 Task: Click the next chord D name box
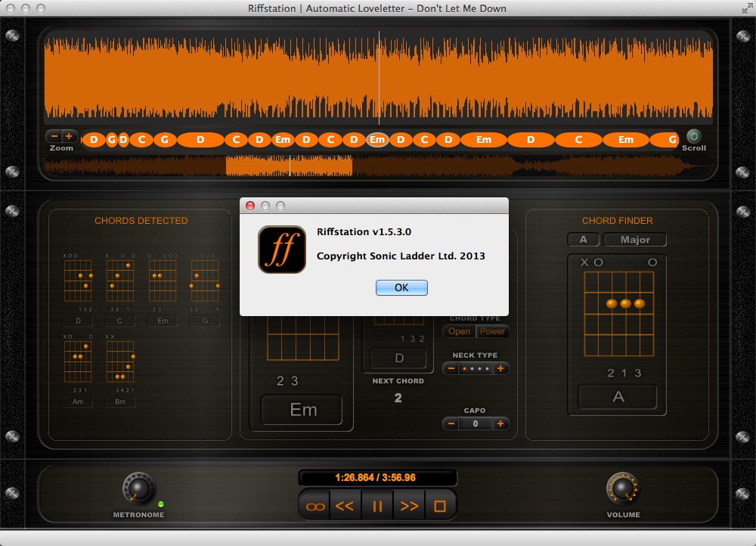click(x=398, y=358)
